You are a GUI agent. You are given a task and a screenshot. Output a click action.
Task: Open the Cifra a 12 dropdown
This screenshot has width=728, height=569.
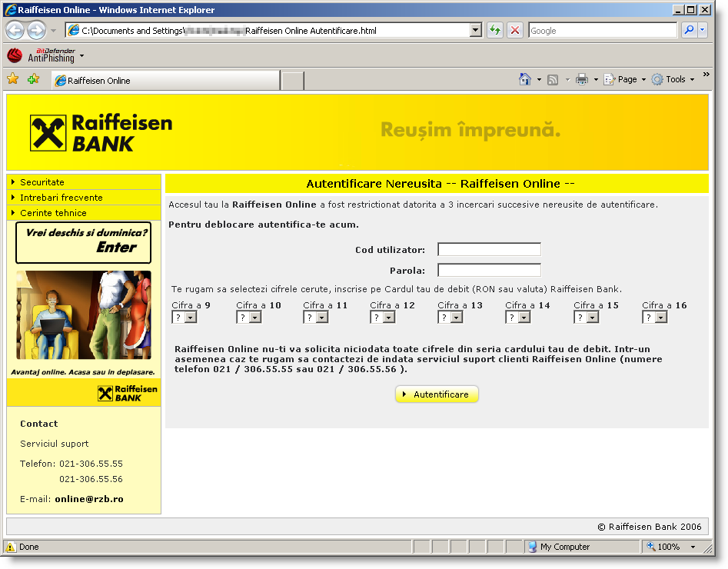pyautogui.click(x=383, y=318)
